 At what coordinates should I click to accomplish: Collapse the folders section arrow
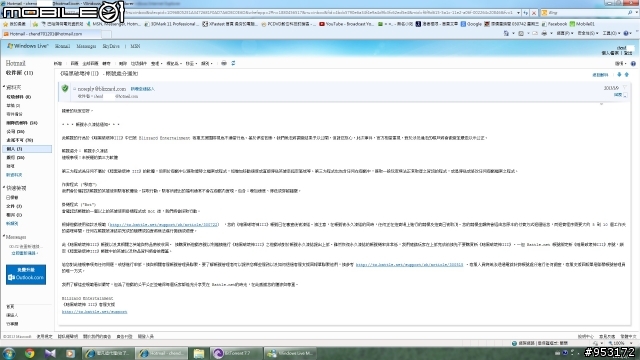[4, 87]
